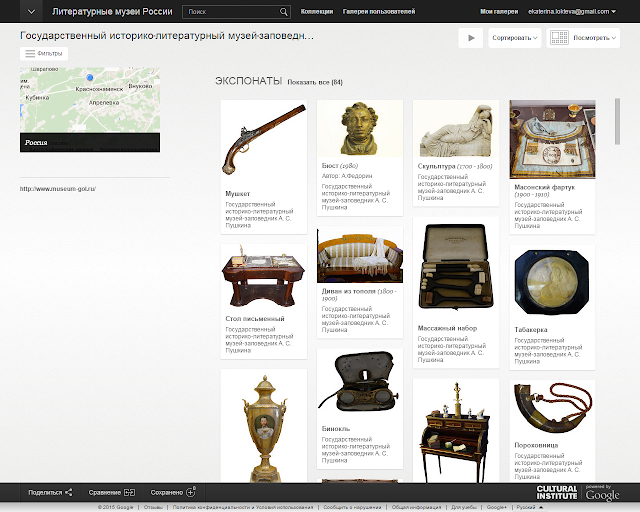Open the Отзывы footer link
The height and width of the screenshot is (512, 640).
click(153, 507)
